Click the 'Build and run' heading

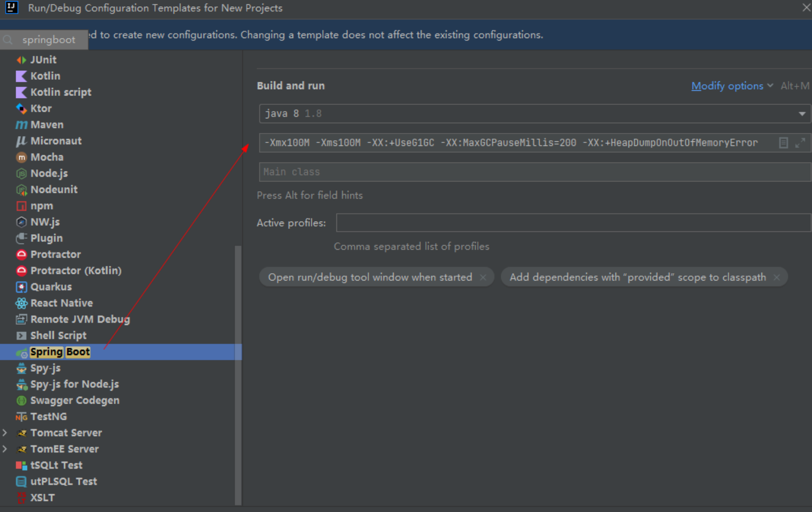click(x=290, y=86)
